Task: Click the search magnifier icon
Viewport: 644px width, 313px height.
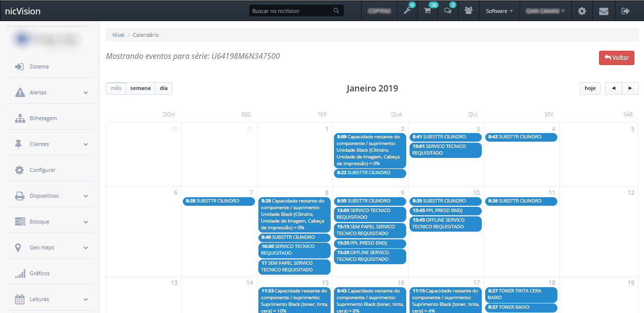Action: coord(336,11)
